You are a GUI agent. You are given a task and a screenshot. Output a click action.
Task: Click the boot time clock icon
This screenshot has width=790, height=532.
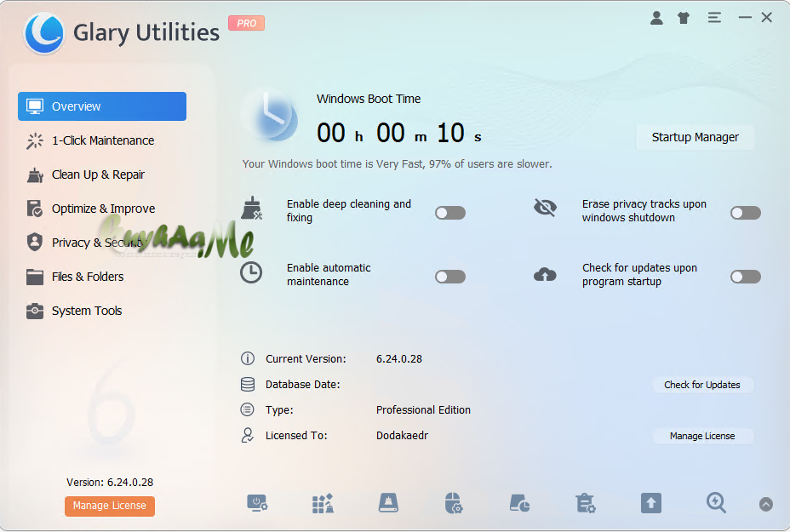coord(272,117)
